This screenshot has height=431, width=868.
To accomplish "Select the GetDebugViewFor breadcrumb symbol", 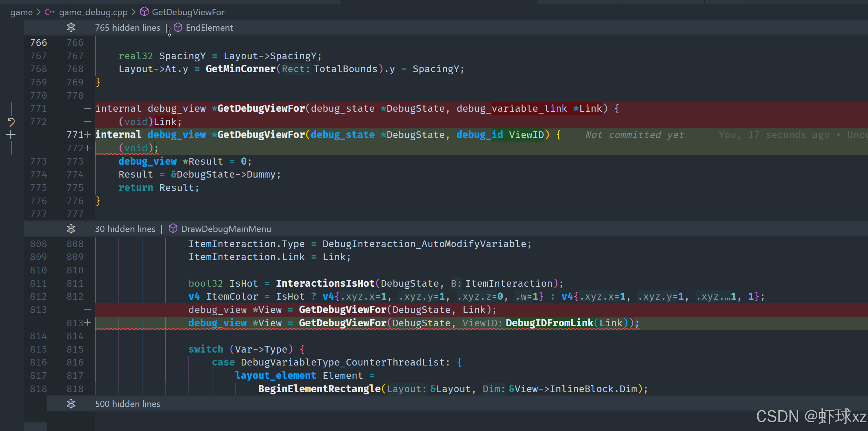I will [188, 12].
